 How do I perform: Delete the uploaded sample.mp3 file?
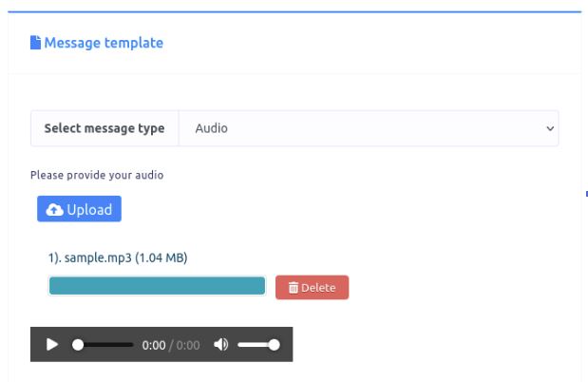coord(312,287)
